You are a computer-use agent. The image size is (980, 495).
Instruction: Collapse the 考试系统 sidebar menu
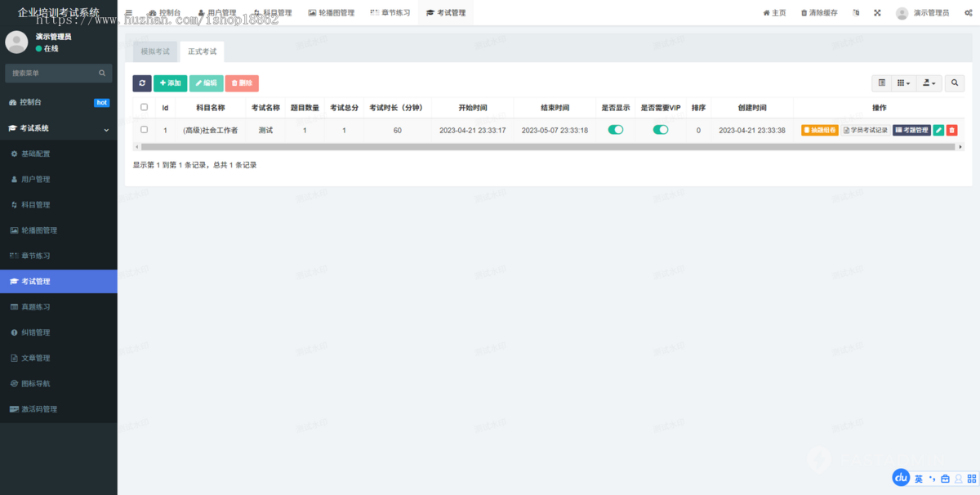click(59, 128)
